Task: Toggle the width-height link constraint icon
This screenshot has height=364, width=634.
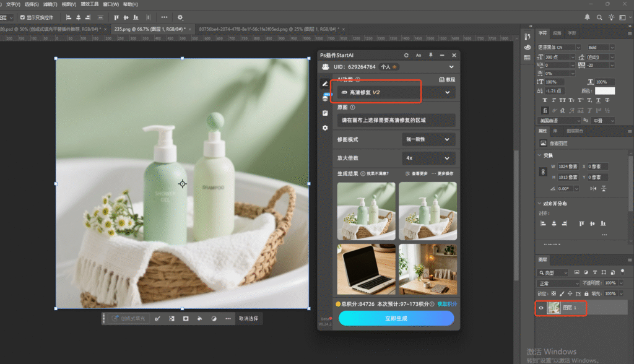Action: (x=543, y=172)
